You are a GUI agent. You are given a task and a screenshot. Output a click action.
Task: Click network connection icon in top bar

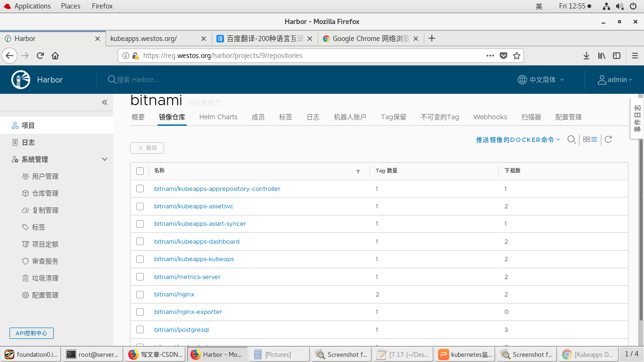coord(607,6)
